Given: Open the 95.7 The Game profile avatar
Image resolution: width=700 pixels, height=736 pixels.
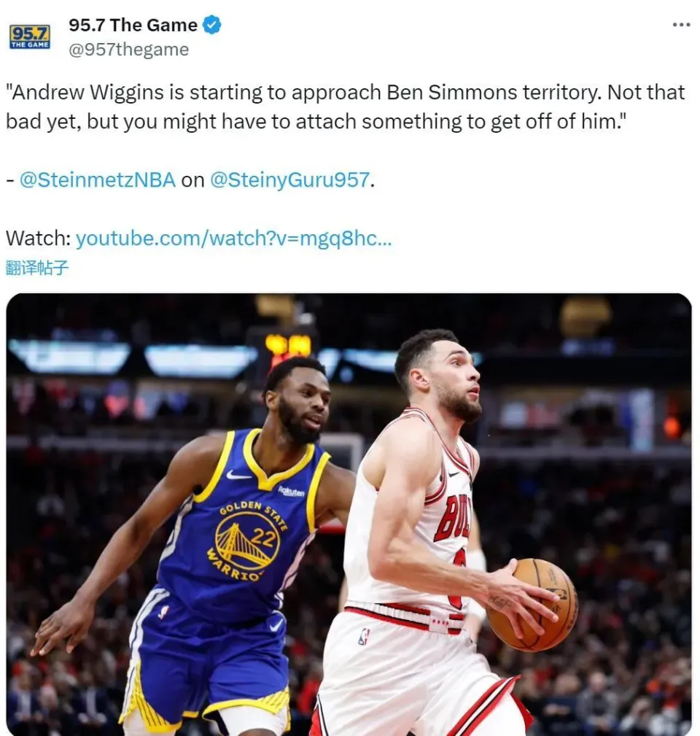Looking at the screenshot, I should tap(30, 37).
